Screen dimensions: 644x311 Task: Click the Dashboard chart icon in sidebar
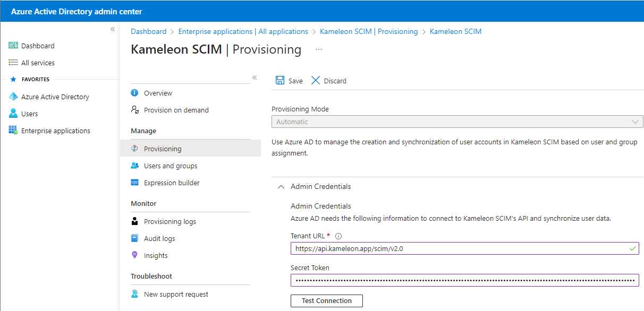(13, 46)
